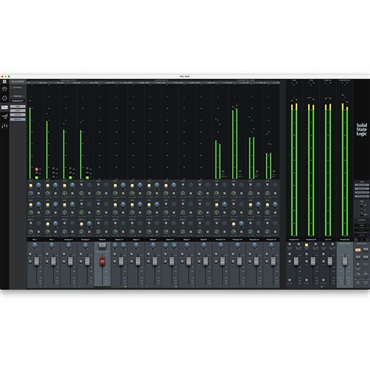This screenshot has height=370, width=370.
Task: Click the last input channel's fader cap
Action: point(273,261)
